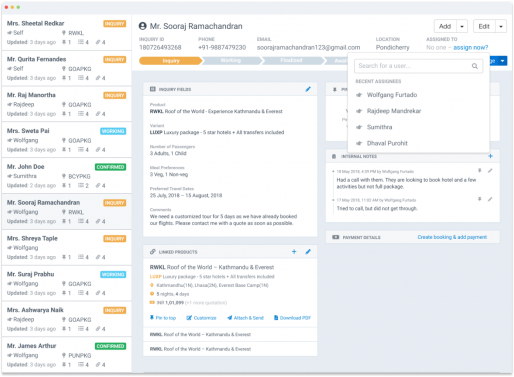The height and width of the screenshot is (377, 514).
Task: Click the Inquiry Fields panel header icon
Action: [153, 89]
